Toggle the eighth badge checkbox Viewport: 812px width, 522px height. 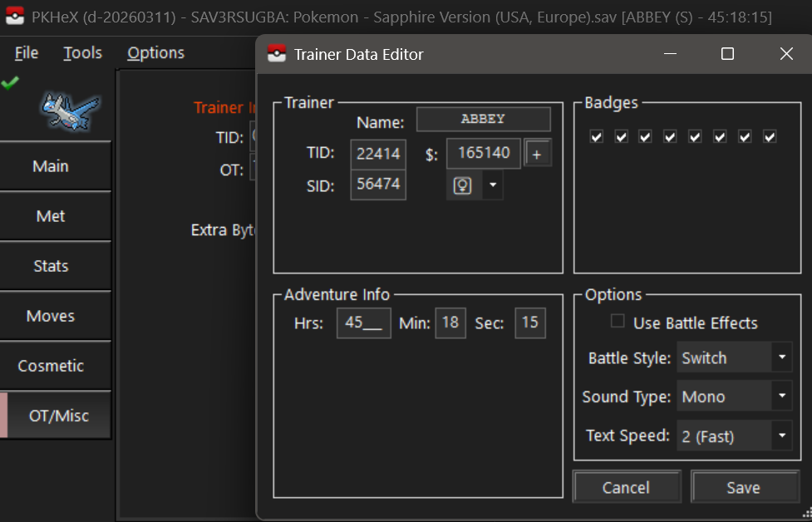tap(770, 136)
